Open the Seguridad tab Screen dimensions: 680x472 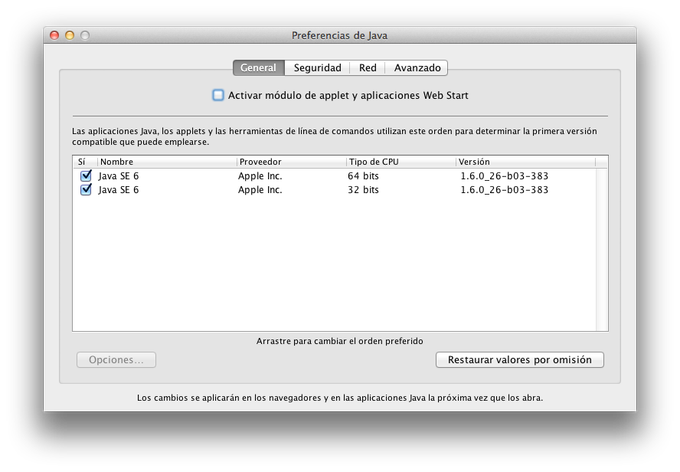[317, 68]
